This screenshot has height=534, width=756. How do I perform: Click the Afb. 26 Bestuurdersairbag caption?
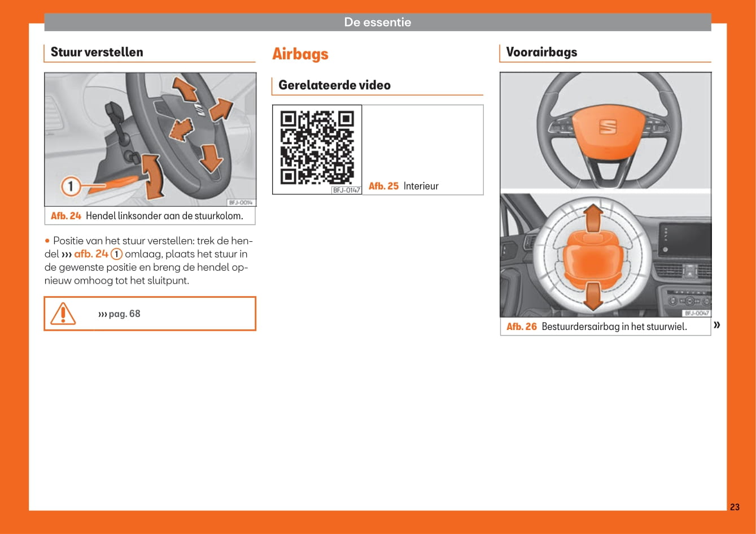click(x=596, y=327)
